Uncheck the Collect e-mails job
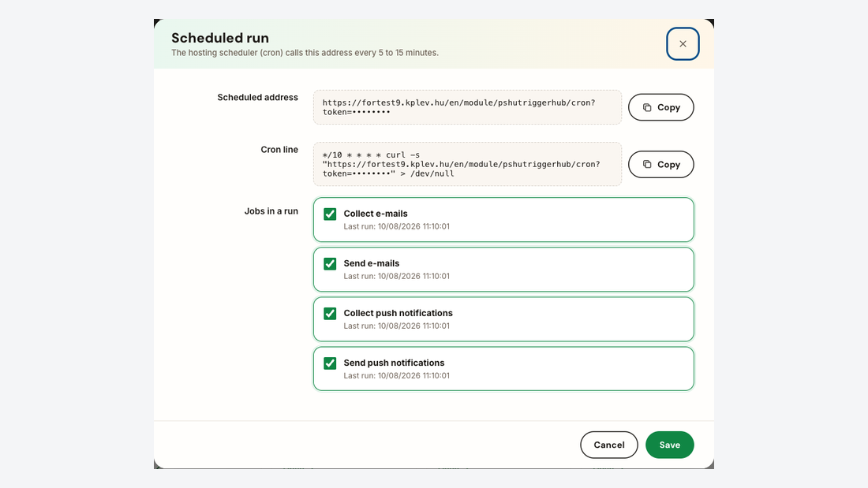 click(330, 214)
